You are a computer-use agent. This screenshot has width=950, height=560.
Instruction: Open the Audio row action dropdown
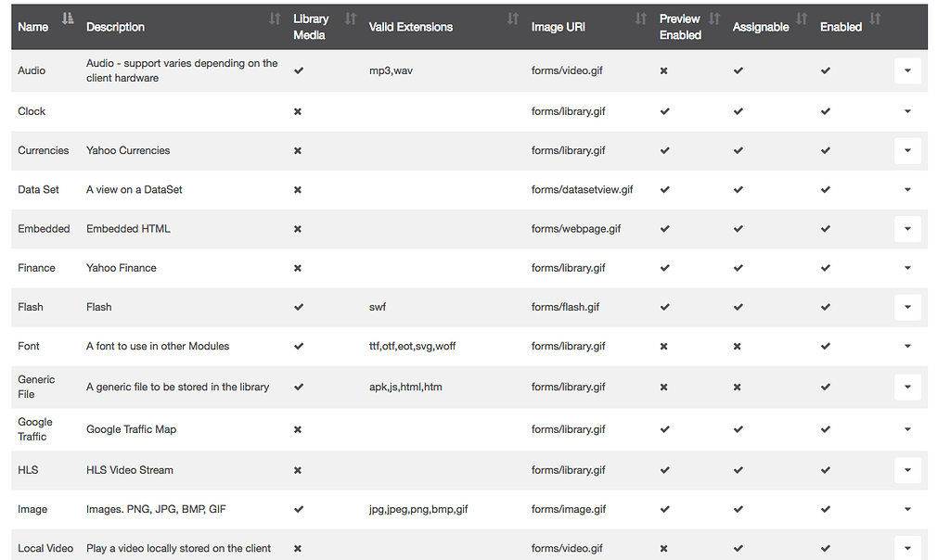click(x=907, y=70)
